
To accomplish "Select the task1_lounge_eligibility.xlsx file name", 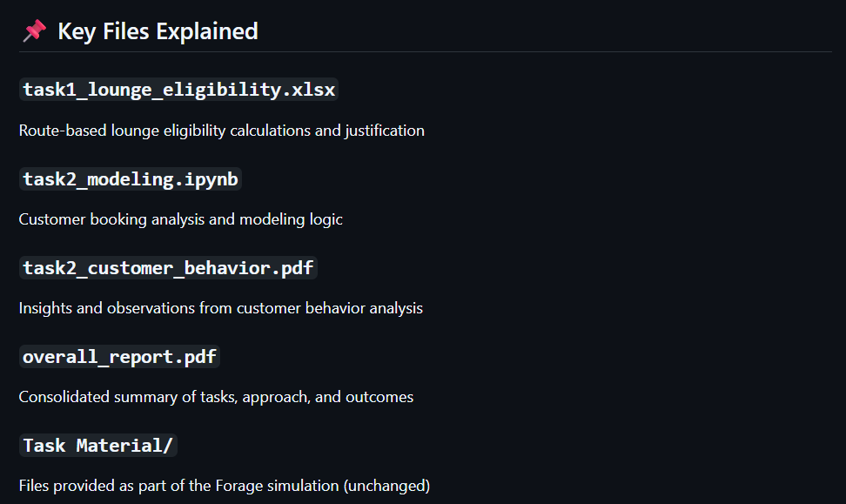I will pos(178,90).
